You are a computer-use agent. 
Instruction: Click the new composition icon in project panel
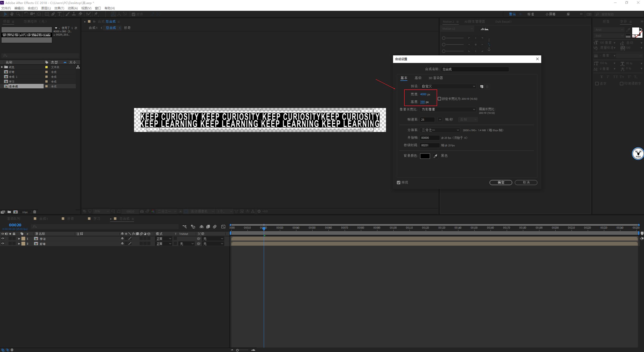pyautogui.click(x=15, y=212)
